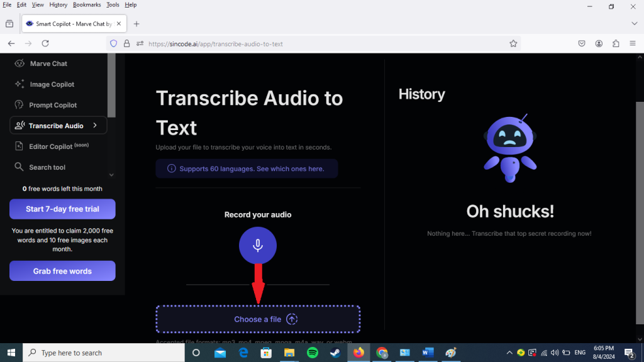Click sidebar vertical scrollbar
This screenshot has width=644, height=362.
111,85
